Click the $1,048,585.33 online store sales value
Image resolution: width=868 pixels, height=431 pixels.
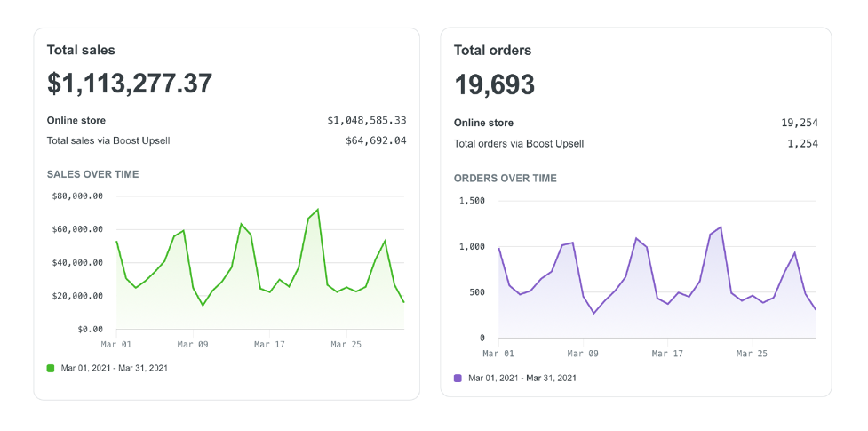click(367, 120)
